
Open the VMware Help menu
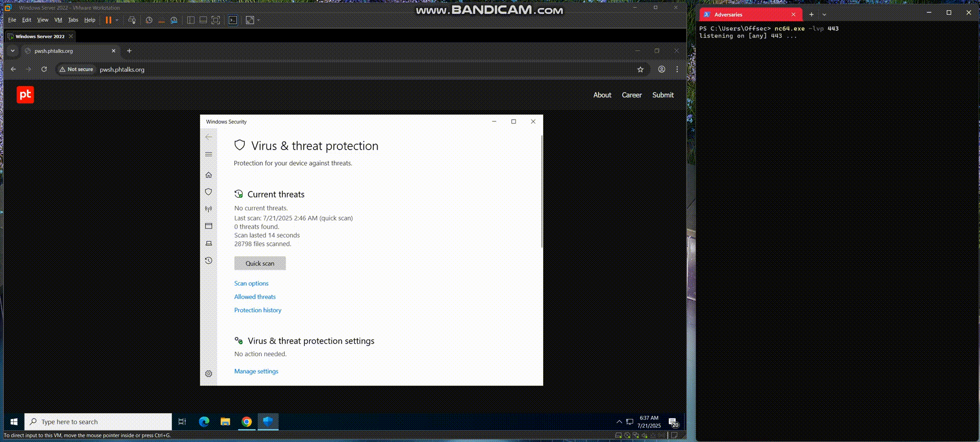pos(90,20)
